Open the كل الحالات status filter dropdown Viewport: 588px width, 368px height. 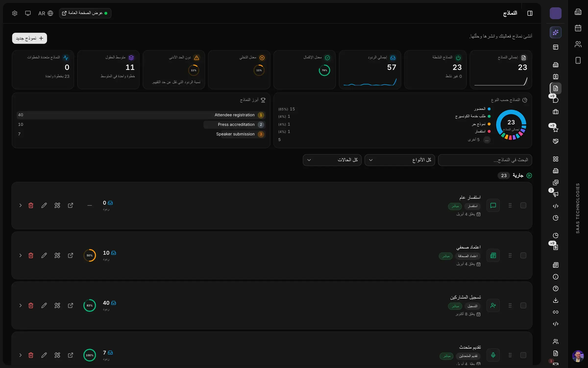[332, 160]
